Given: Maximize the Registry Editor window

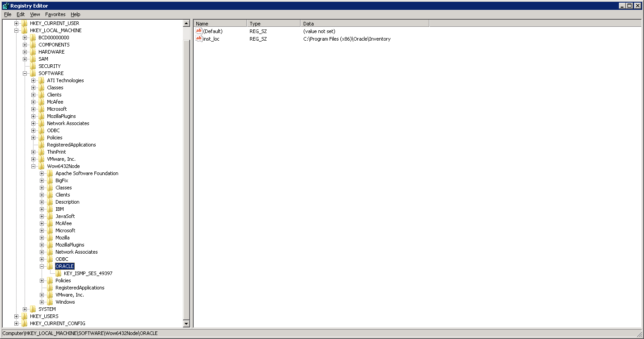Looking at the screenshot, I should click(630, 6).
